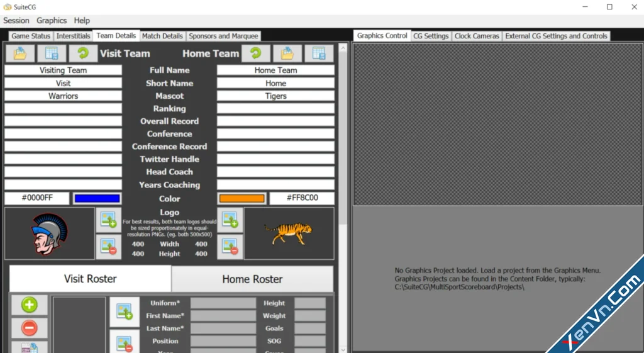
Task: Click the home team Head Coach field
Action: [x=275, y=172]
